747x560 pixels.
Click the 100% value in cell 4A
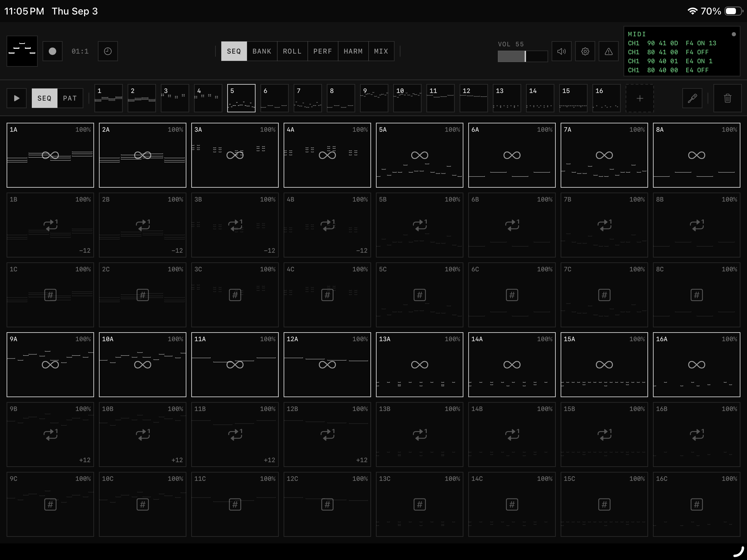360,130
